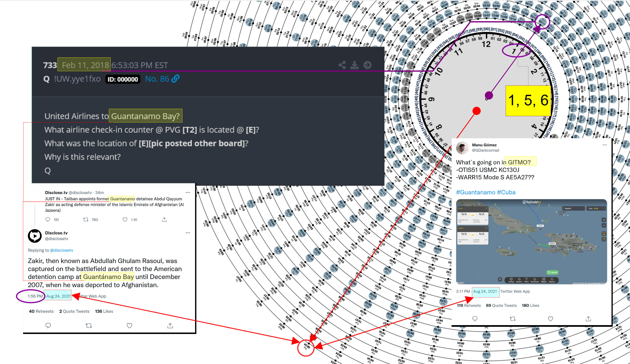Share the Manu Gómez tweet
The height and width of the screenshot is (364, 630).
tap(588, 319)
